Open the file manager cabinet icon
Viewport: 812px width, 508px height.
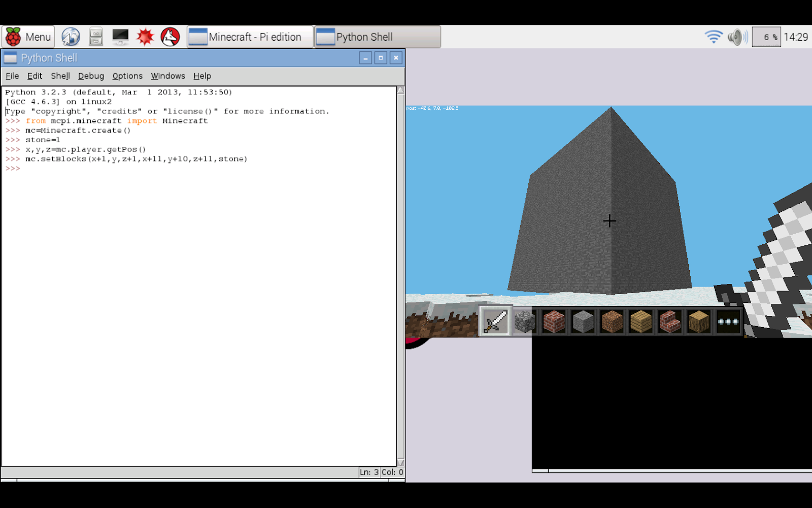[95, 37]
